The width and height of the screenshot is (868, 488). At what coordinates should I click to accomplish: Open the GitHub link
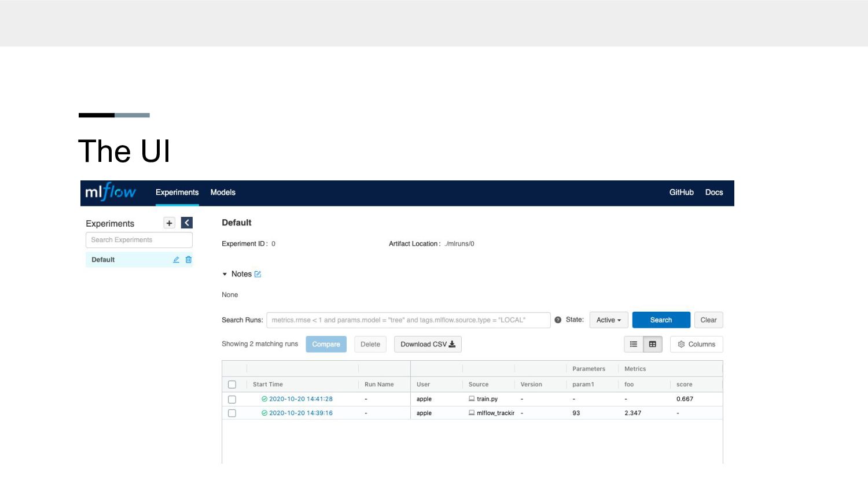tap(682, 193)
